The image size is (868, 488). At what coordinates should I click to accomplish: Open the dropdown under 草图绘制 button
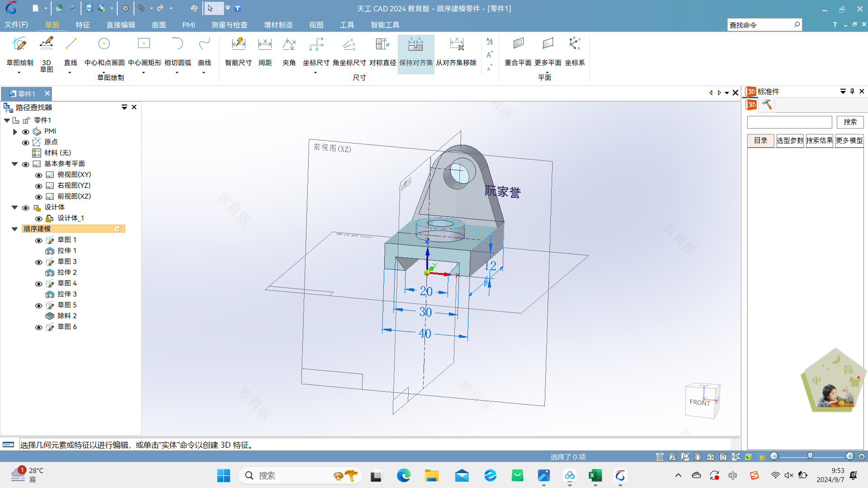tap(19, 72)
